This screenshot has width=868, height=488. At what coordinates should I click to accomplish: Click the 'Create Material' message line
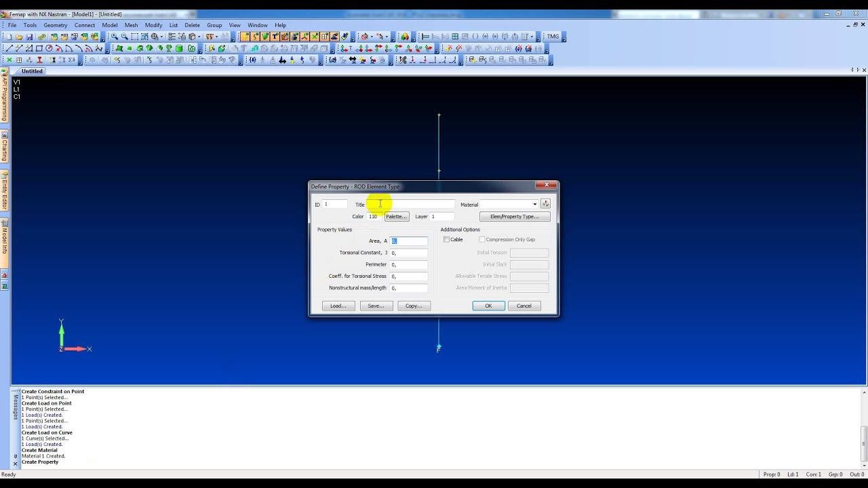click(39, 450)
